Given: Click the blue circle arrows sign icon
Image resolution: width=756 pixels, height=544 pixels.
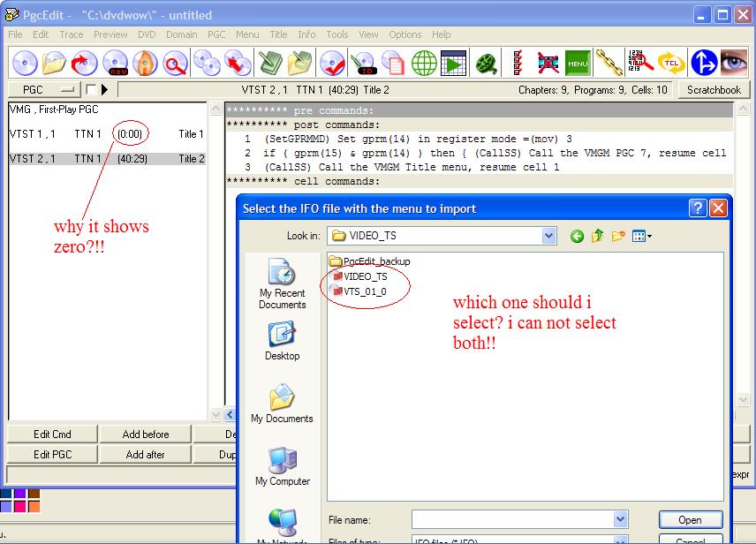Looking at the screenshot, I should (x=704, y=64).
